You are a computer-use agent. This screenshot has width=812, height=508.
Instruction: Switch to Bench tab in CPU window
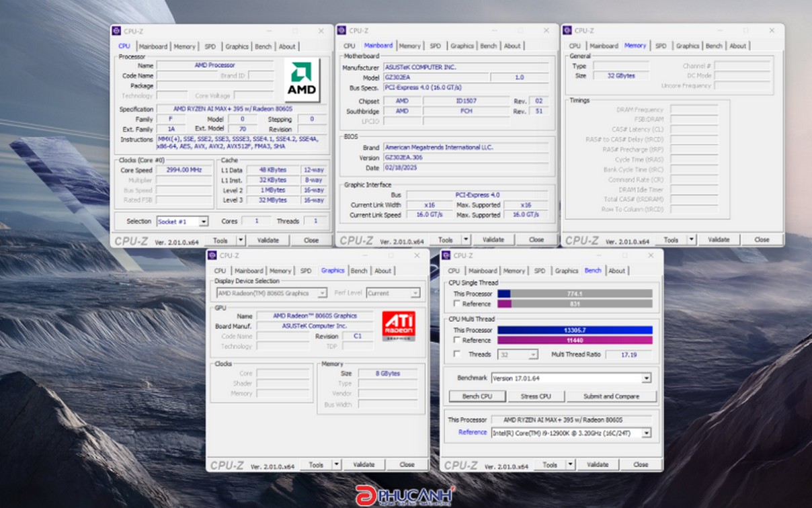(x=263, y=46)
